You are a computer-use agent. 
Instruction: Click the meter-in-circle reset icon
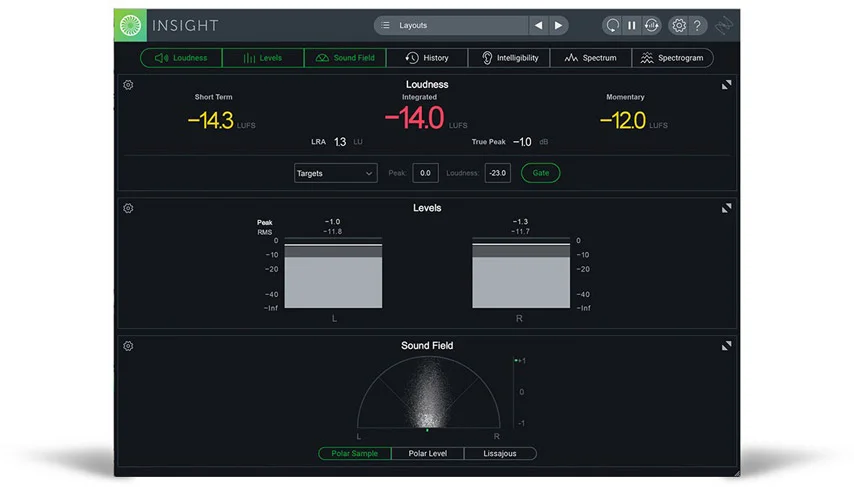tap(651, 25)
